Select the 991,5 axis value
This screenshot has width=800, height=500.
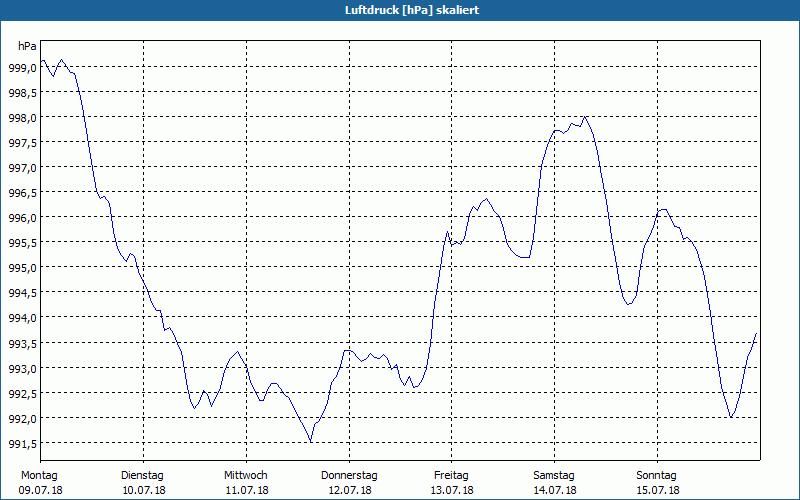22,443
